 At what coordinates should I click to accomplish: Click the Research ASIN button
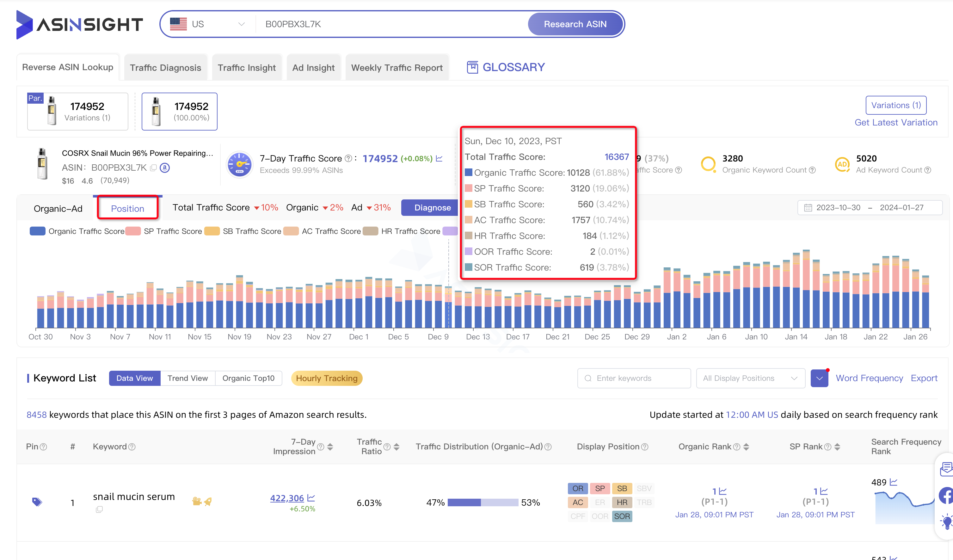click(575, 24)
